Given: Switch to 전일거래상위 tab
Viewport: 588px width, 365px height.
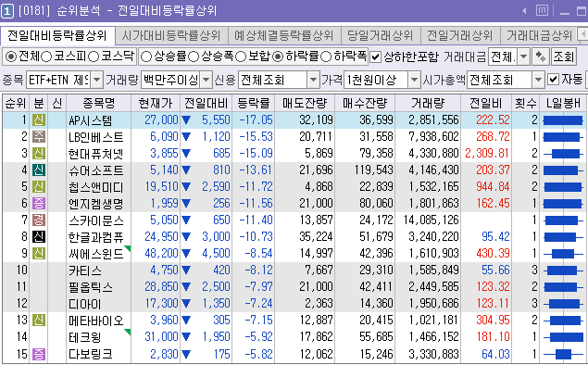Looking at the screenshot, I should pos(460,35).
